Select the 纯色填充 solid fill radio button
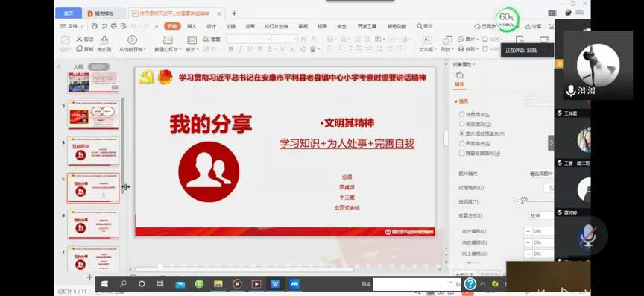Screen dimensions: 644x296 461,114
